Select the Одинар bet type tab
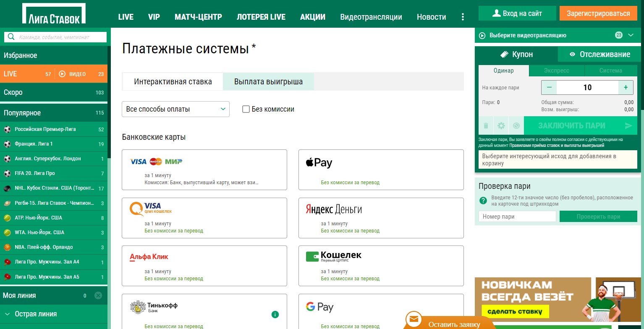The width and height of the screenshot is (644, 329). [504, 70]
